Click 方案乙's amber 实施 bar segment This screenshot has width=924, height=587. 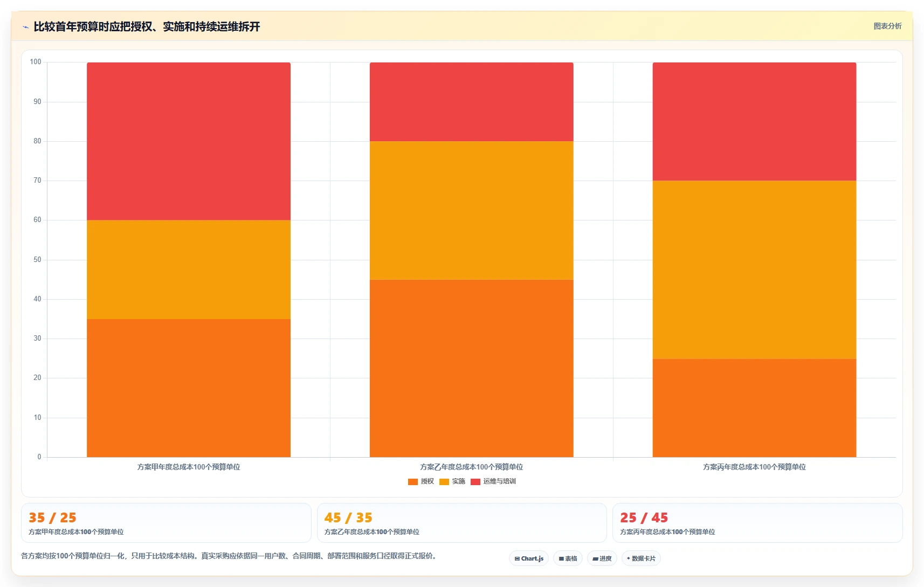[x=472, y=210]
